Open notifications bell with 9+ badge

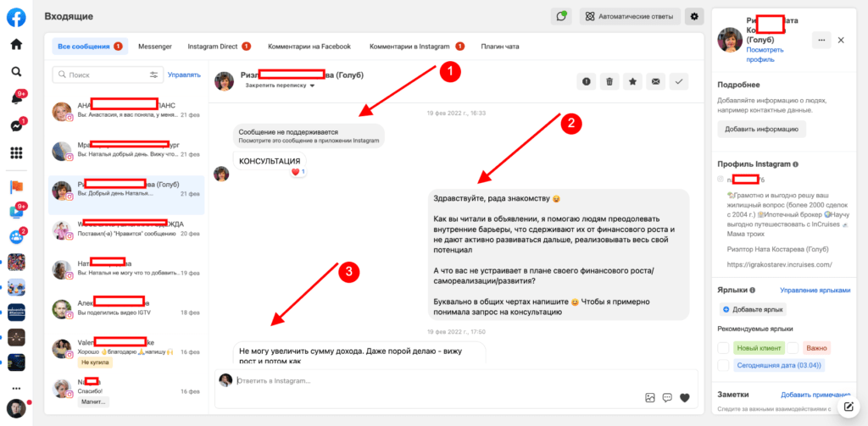click(x=16, y=98)
